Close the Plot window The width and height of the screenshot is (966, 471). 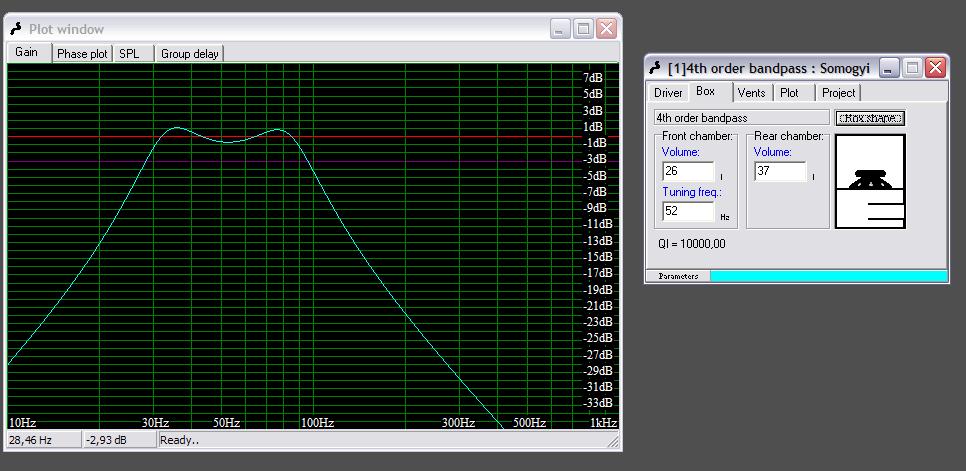(606, 29)
